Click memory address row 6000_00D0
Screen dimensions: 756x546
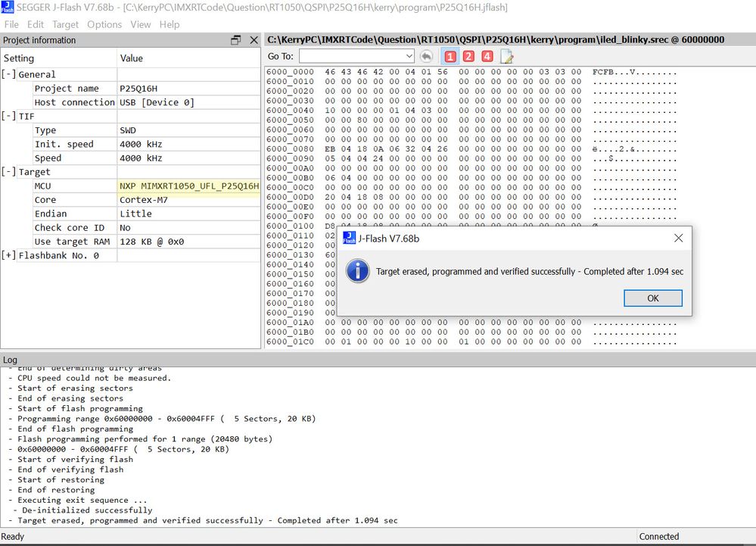(291, 198)
